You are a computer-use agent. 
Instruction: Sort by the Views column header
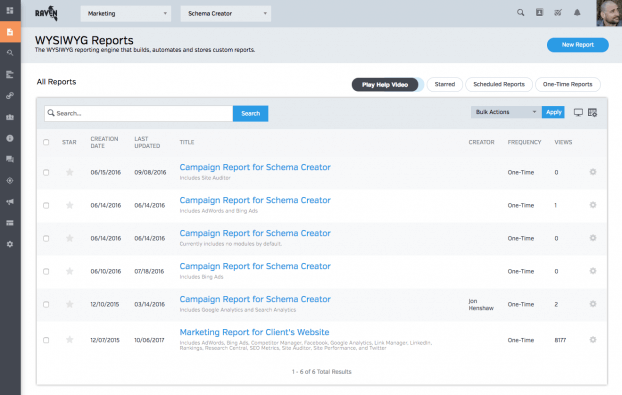[x=563, y=142]
